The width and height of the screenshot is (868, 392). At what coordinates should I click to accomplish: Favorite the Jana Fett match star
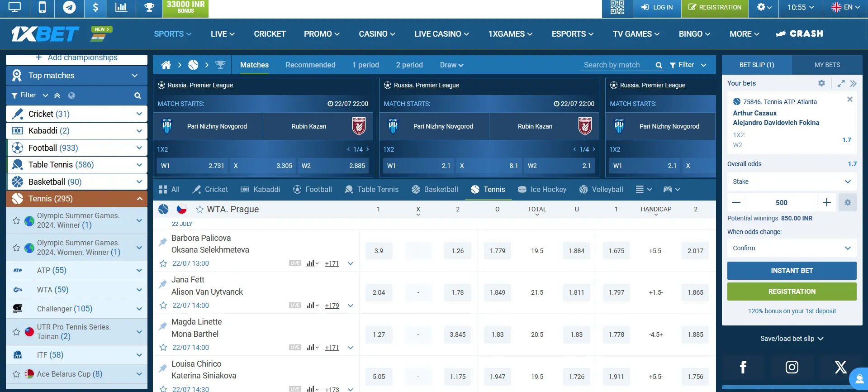[163, 306]
